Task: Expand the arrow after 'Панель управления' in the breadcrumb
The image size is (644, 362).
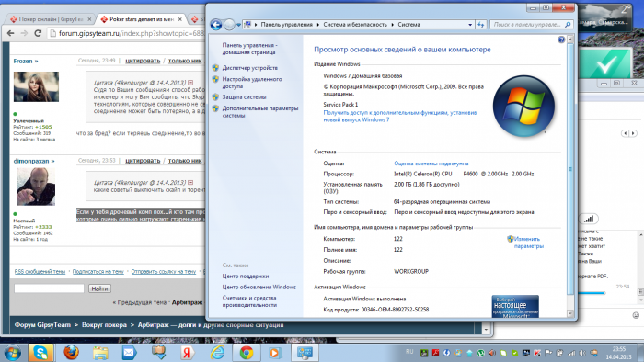Action: (318, 25)
